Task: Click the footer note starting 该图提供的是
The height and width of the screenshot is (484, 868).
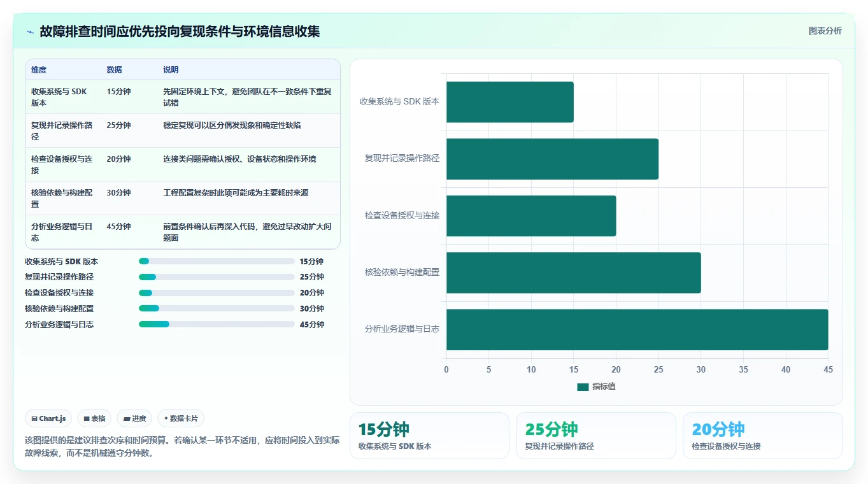Action: [182, 447]
